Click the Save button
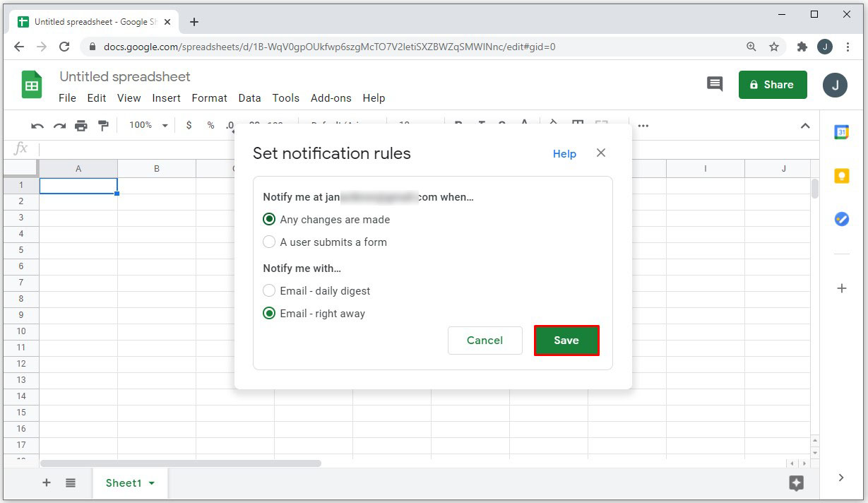Image resolution: width=868 pixels, height=503 pixels. pyautogui.click(x=566, y=341)
